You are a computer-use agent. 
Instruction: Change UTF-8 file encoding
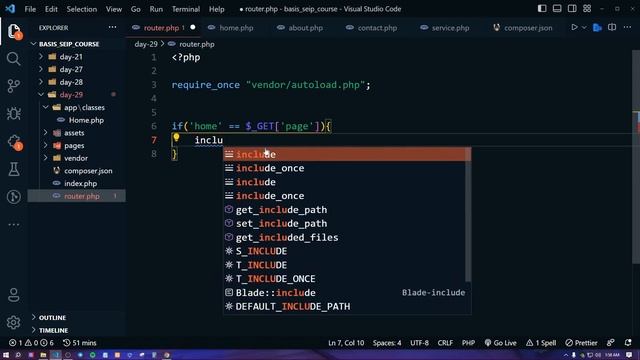click(419, 343)
